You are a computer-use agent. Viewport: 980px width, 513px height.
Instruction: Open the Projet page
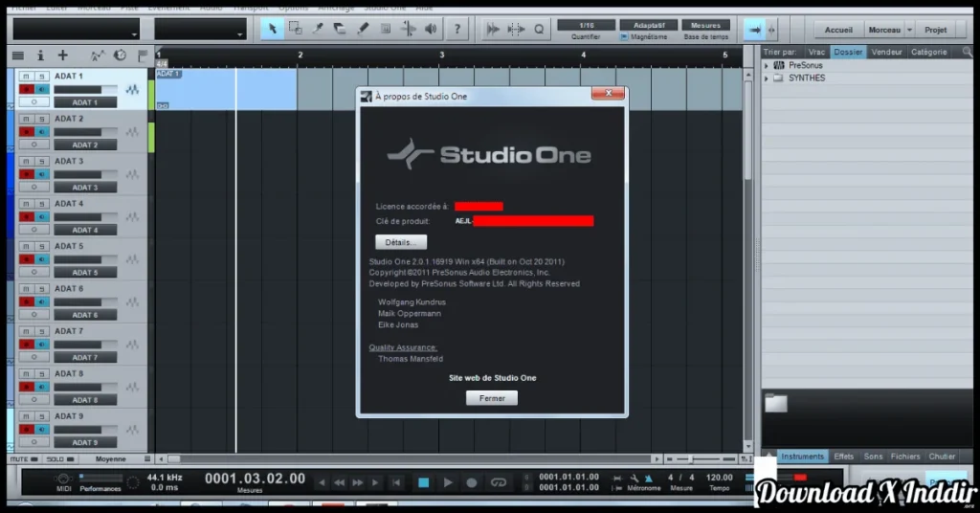936,30
